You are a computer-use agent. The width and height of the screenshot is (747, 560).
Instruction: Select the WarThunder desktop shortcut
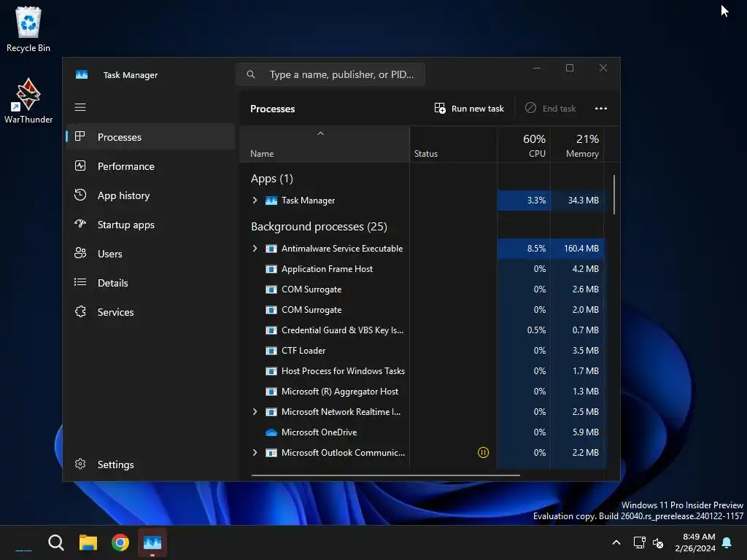tap(28, 101)
